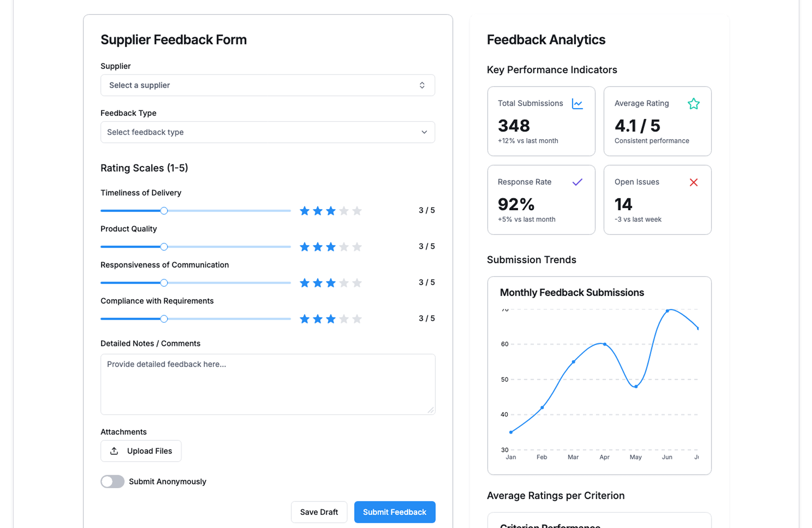Click the Average Rating star icon

point(694,104)
